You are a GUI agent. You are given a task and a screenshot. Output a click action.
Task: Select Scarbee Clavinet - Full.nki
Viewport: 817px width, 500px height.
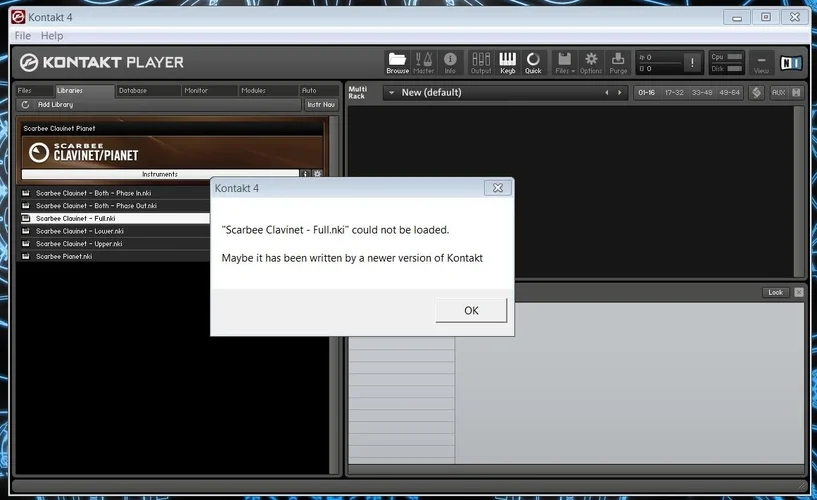click(x=115, y=218)
